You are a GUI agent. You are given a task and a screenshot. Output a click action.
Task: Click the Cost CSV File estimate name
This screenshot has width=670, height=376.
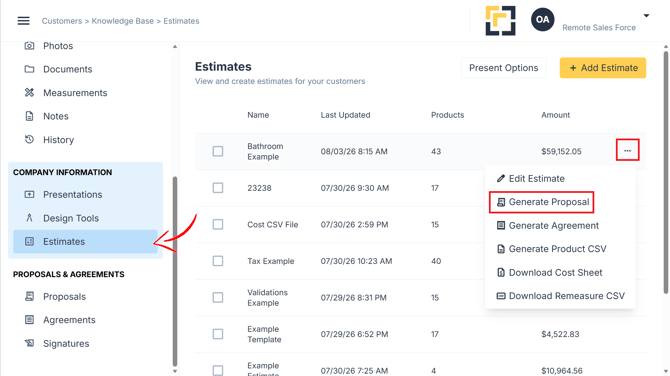[x=273, y=224]
